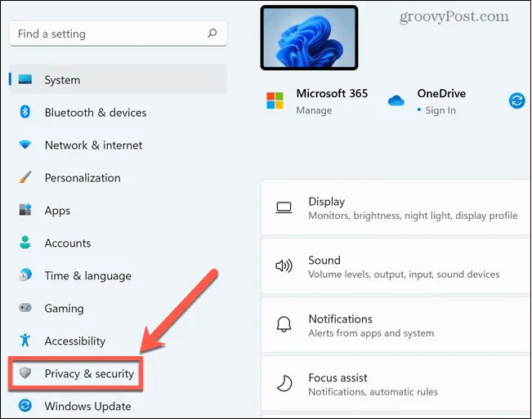Open the Notifications settings title
The image size is (532, 419).
click(340, 319)
